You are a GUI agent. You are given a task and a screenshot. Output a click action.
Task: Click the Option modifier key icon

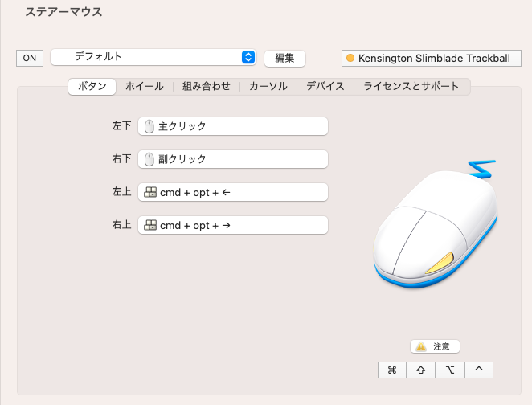pyautogui.click(x=450, y=370)
